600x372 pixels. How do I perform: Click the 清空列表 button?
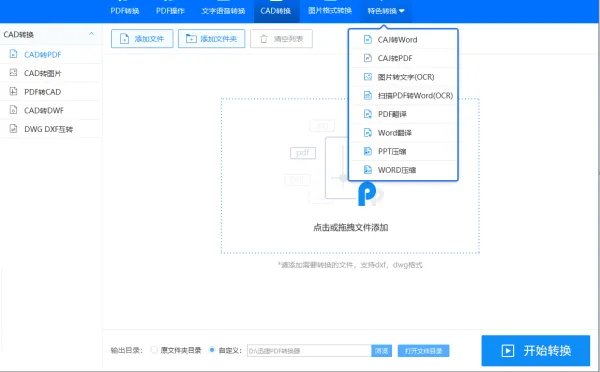point(281,39)
